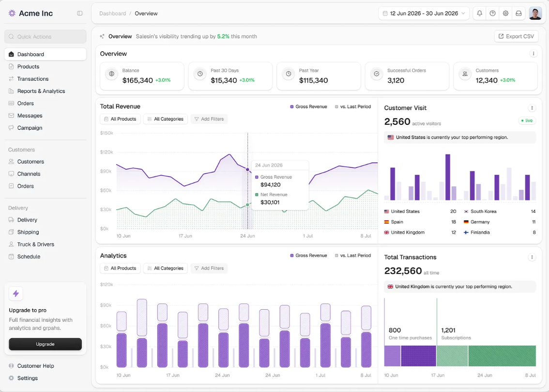549x392 pixels.
Task: Open the help question mark icon
Action: click(493, 13)
